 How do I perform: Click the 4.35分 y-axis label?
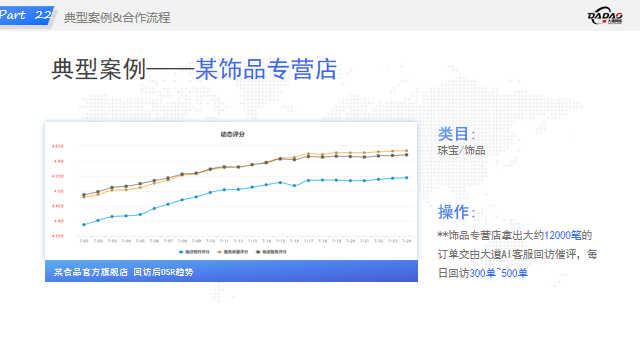(x=58, y=236)
